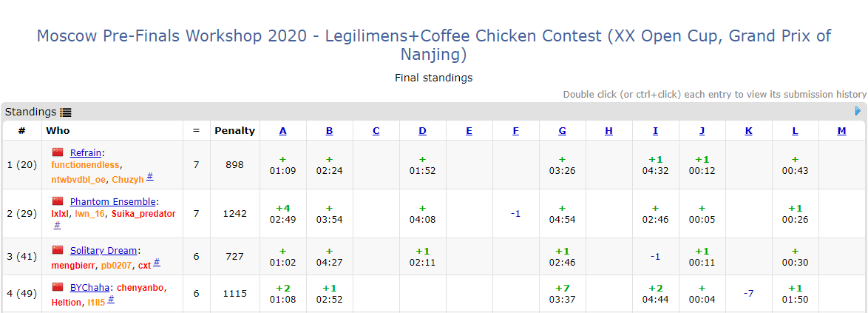The image size is (868, 313).
Task: Open problem K column header link
Action: pyautogui.click(x=748, y=131)
